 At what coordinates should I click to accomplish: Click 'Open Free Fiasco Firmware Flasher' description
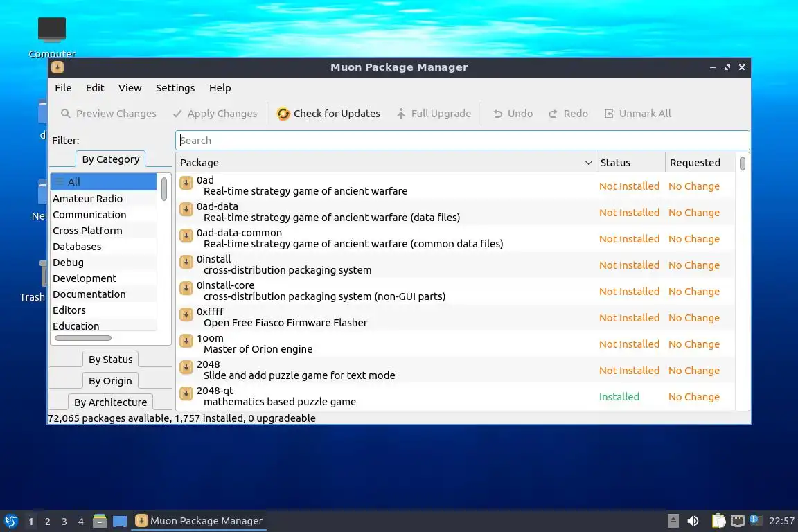point(285,323)
